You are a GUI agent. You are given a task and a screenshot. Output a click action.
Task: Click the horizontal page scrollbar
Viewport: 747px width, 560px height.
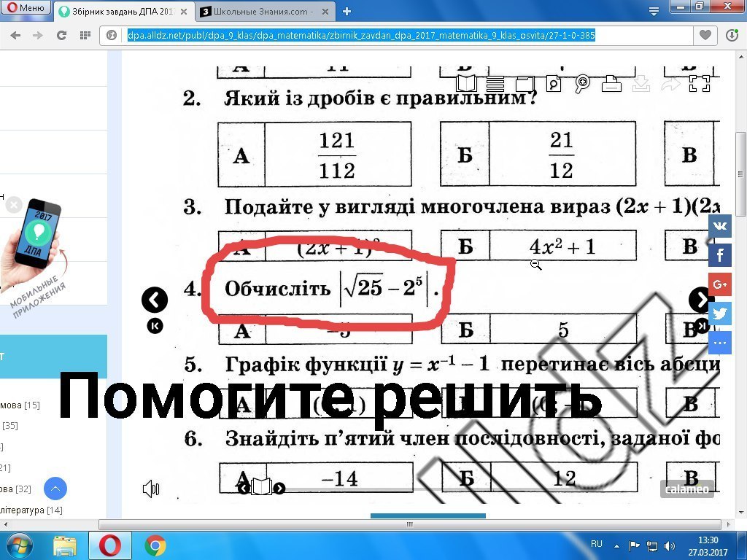409,523
